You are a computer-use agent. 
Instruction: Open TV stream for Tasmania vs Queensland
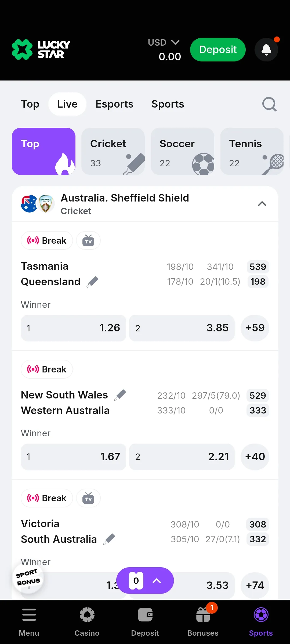[88, 240]
